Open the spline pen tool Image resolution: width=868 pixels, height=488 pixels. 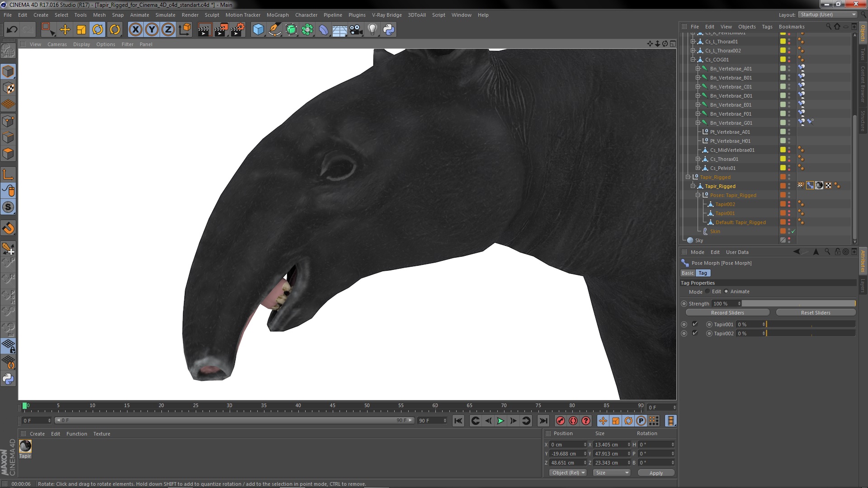[274, 30]
